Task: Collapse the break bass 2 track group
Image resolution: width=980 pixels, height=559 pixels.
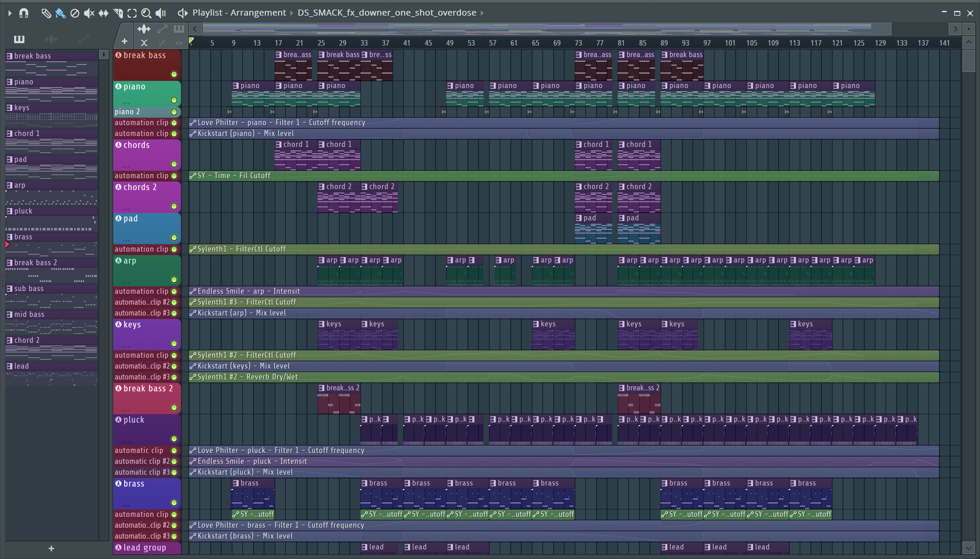Action: [x=118, y=388]
